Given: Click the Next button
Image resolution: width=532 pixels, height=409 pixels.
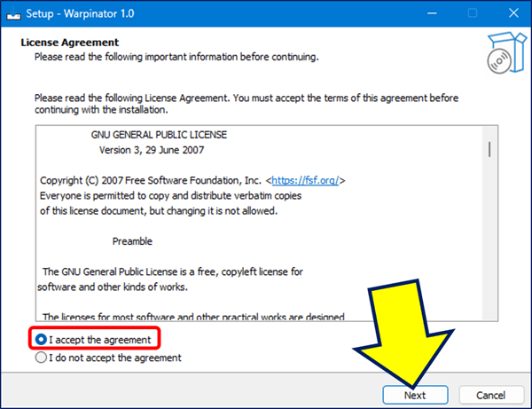Looking at the screenshot, I should coord(415,395).
